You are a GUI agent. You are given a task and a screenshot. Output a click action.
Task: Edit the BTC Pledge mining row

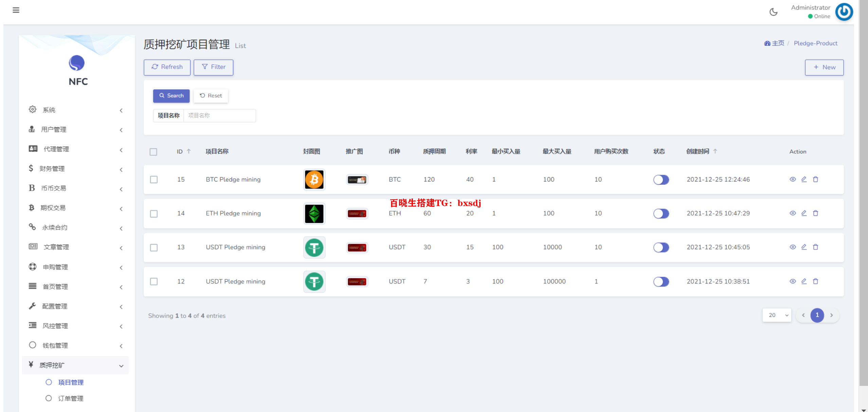click(804, 179)
